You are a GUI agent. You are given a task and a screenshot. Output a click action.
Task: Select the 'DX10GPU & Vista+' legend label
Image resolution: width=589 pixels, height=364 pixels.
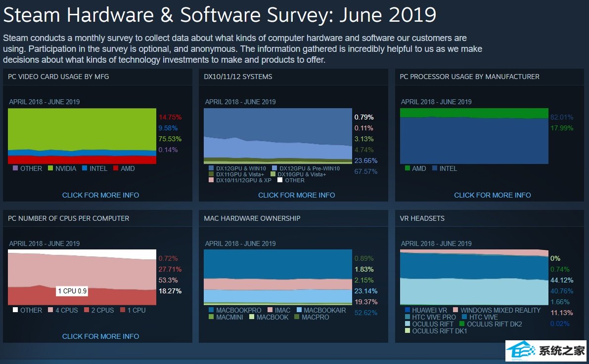click(x=302, y=174)
